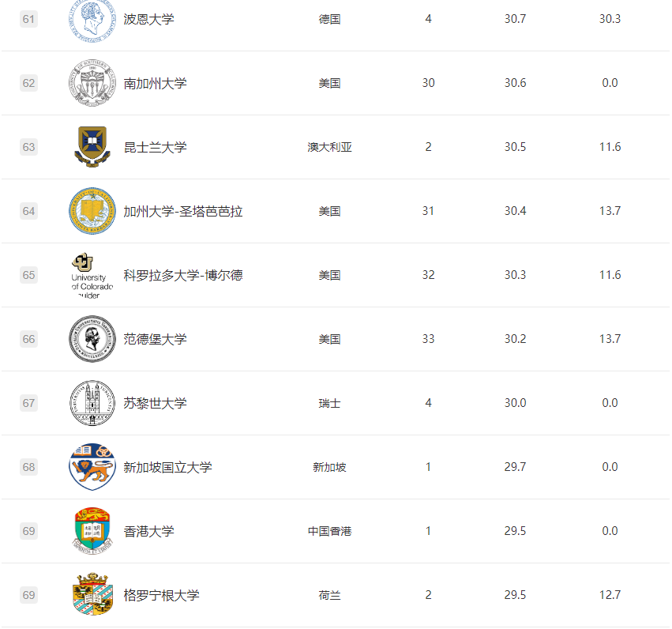Open the 范德堡大学 link

(x=155, y=339)
